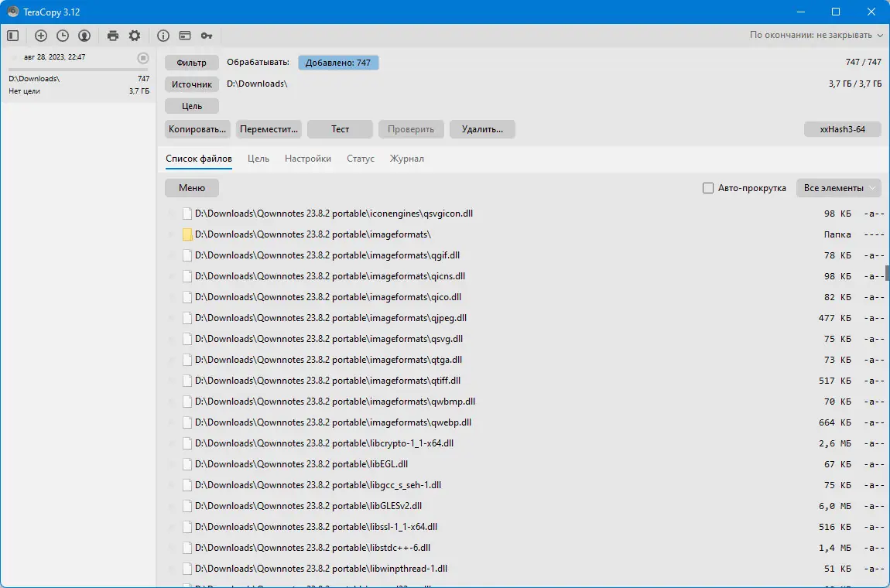Image resolution: width=890 pixels, height=588 pixels.
Task: Click the Проверить button
Action: (x=411, y=129)
